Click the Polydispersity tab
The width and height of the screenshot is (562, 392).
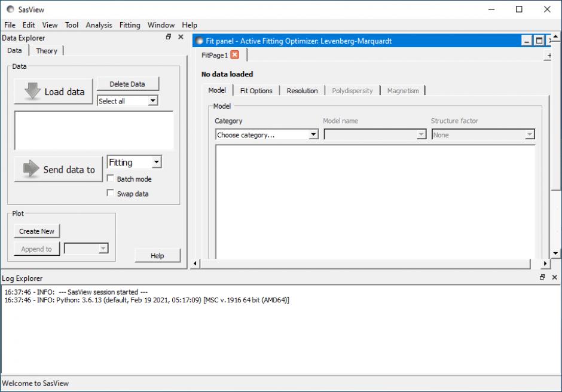pos(352,91)
